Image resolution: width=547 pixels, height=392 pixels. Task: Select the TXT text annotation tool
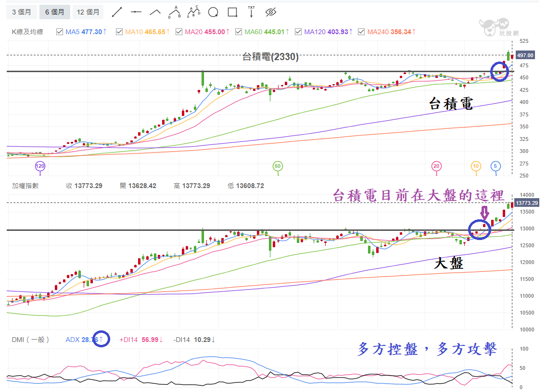pyautogui.click(x=251, y=12)
